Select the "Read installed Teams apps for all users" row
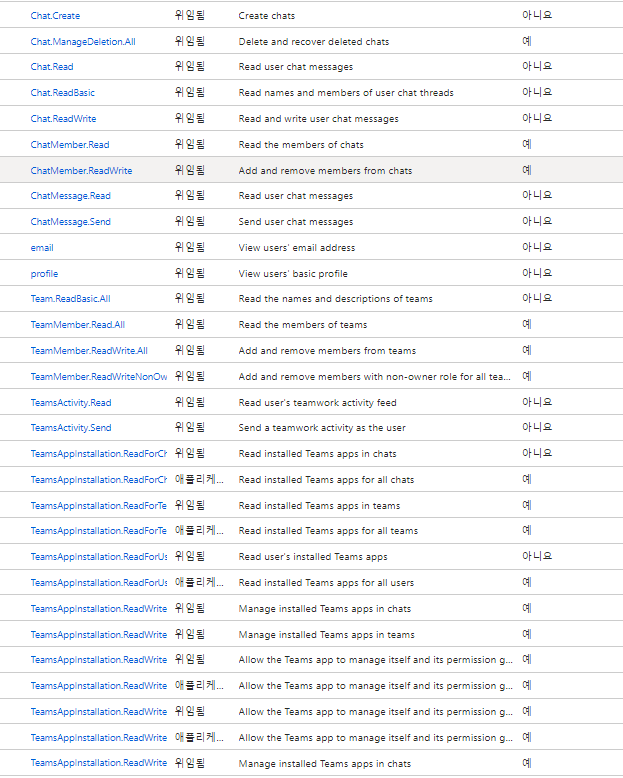This screenshot has height=778, width=623. coord(326,583)
